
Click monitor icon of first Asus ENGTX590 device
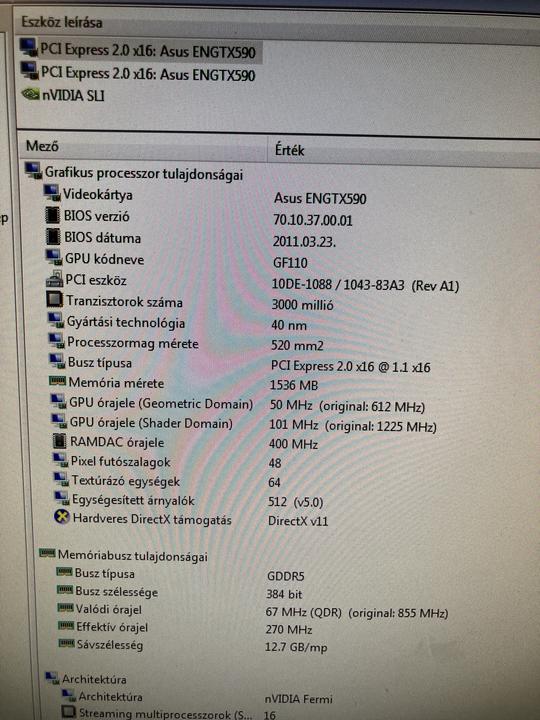pyautogui.click(x=28, y=47)
